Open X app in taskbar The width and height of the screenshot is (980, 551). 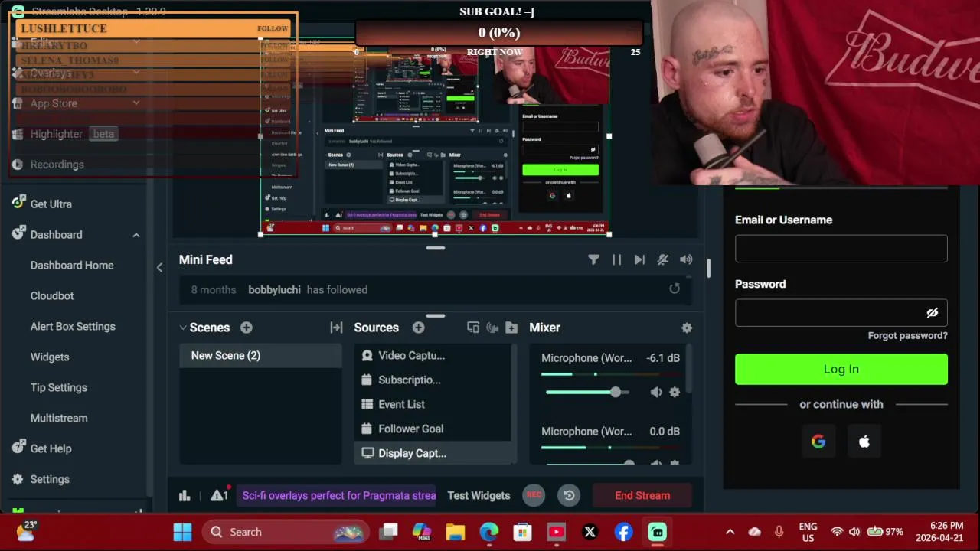tap(590, 532)
